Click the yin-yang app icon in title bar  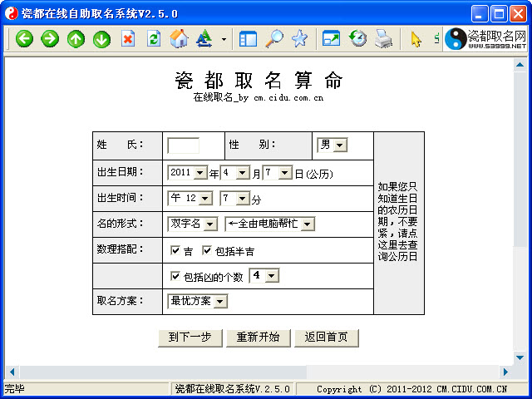[x=11, y=13]
